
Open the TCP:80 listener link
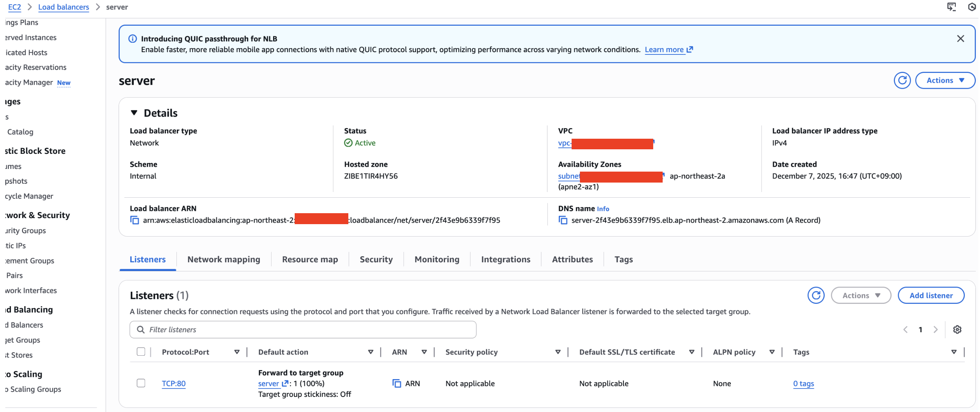tap(173, 384)
